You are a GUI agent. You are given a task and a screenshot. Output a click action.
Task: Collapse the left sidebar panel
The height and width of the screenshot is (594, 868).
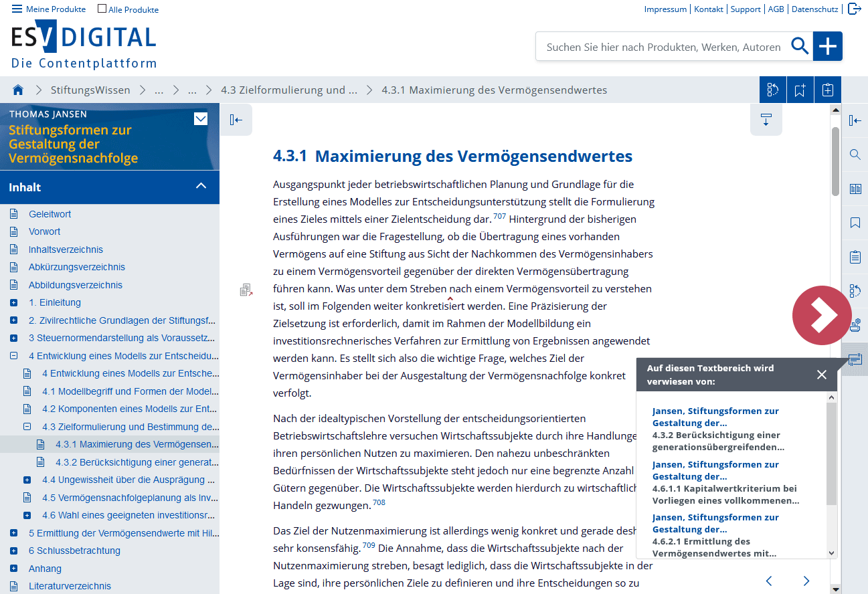(236, 120)
